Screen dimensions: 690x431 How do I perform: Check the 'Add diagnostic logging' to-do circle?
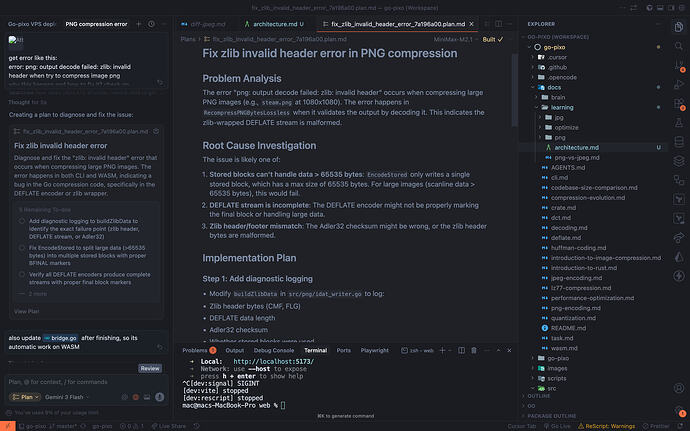pyautogui.click(x=22, y=221)
